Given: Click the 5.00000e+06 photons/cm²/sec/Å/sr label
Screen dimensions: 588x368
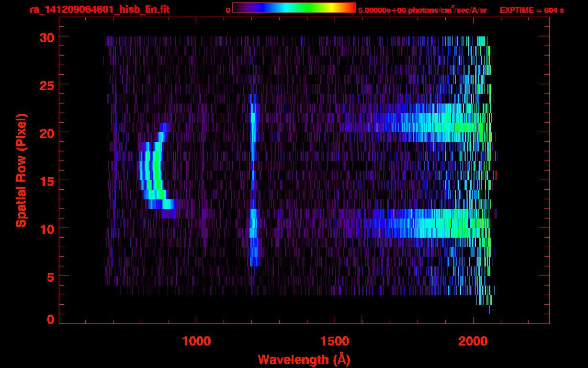Looking at the screenshot, I should click(422, 10).
